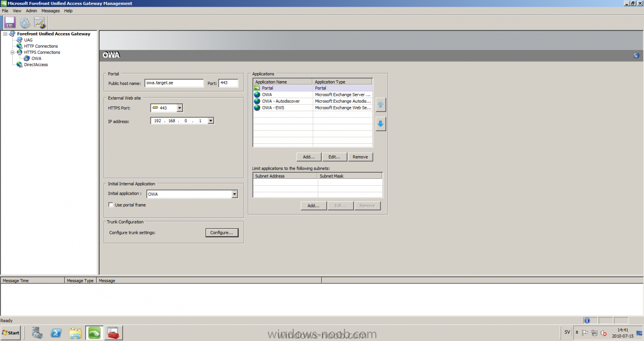Click the Subnet Address column header
The image size is (644, 341).
(285, 176)
